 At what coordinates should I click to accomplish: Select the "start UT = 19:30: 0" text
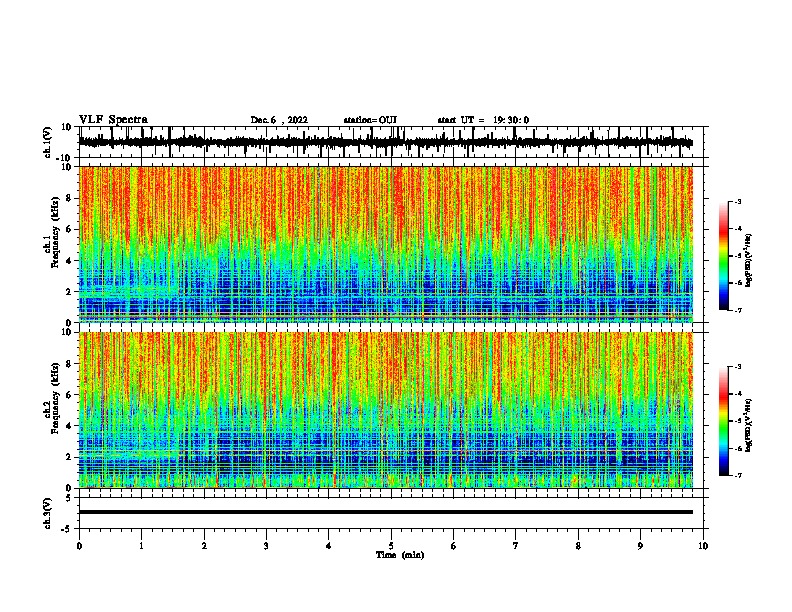coord(483,120)
